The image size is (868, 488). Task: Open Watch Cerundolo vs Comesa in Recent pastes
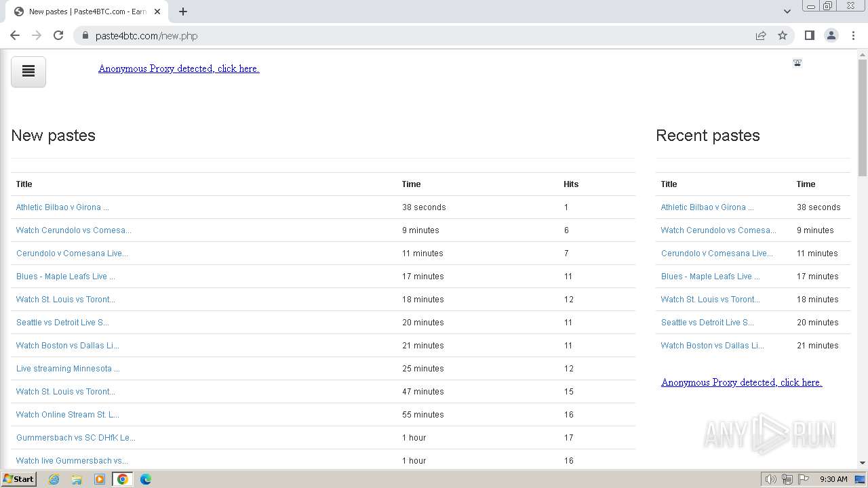click(x=719, y=230)
